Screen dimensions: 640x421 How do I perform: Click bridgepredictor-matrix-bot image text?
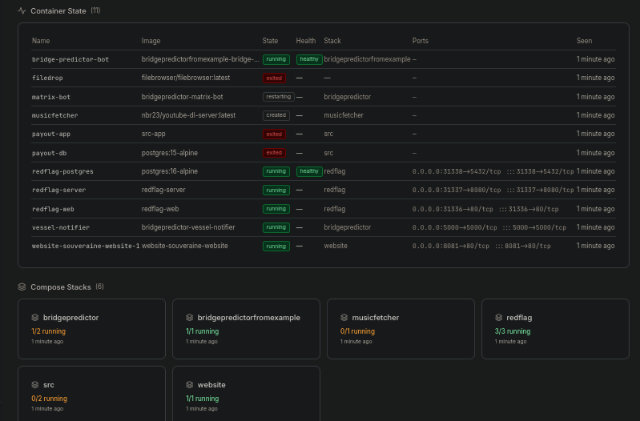pos(182,97)
